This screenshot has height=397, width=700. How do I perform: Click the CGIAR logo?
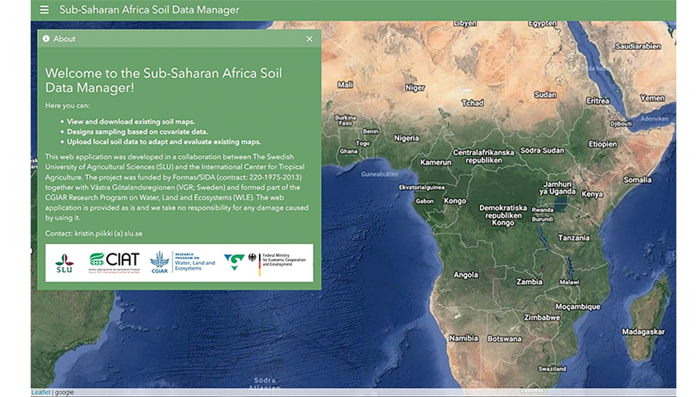click(159, 262)
